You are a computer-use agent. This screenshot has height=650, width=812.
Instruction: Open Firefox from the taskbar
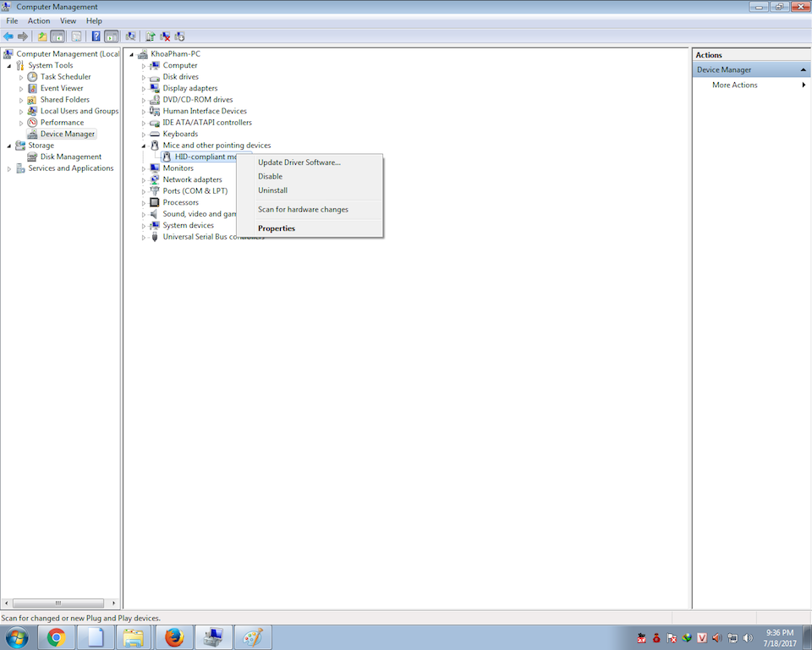(x=173, y=637)
